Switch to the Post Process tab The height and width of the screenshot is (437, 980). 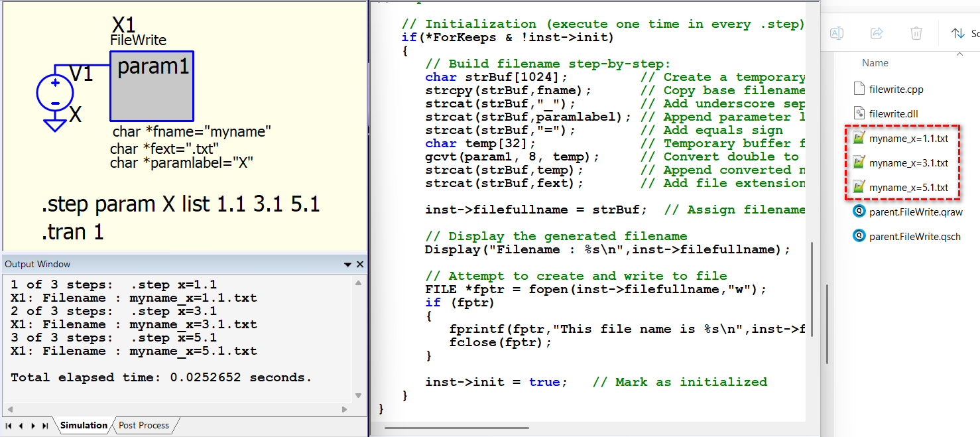pos(143,425)
